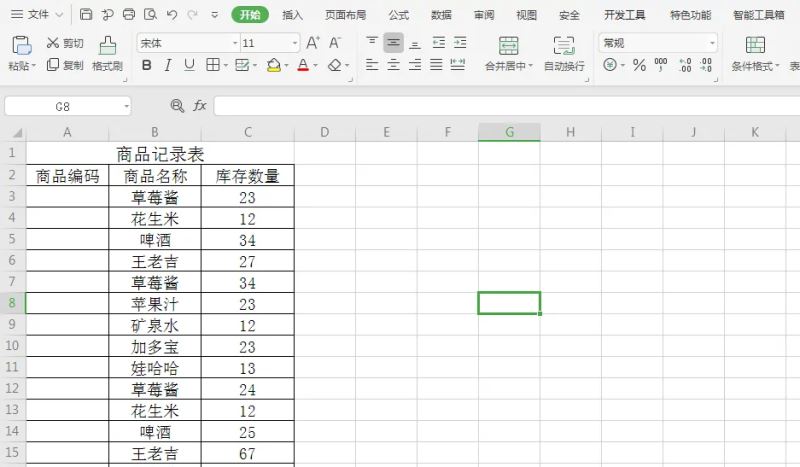Screen dimensions: 800x467
Task: Open the font size 11 dropdown
Action: click(x=295, y=43)
